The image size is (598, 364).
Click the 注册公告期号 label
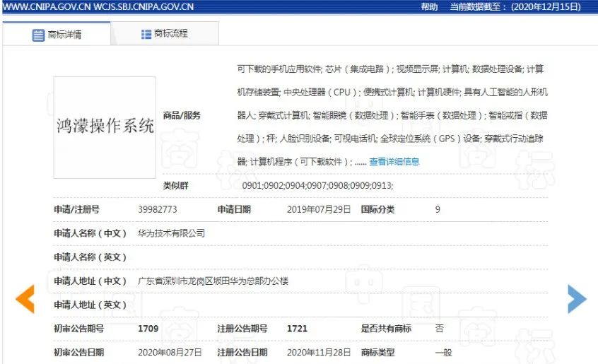[x=242, y=329]
